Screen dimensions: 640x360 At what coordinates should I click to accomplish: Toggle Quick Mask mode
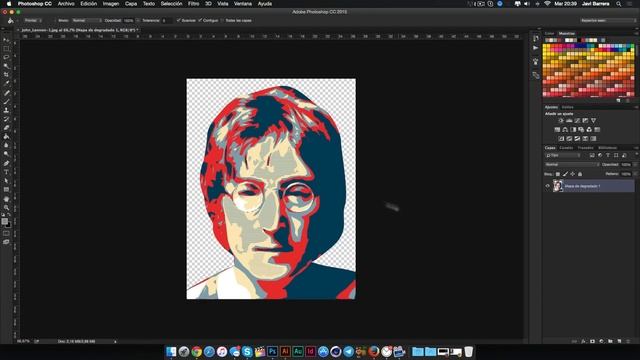coord(6,234)
